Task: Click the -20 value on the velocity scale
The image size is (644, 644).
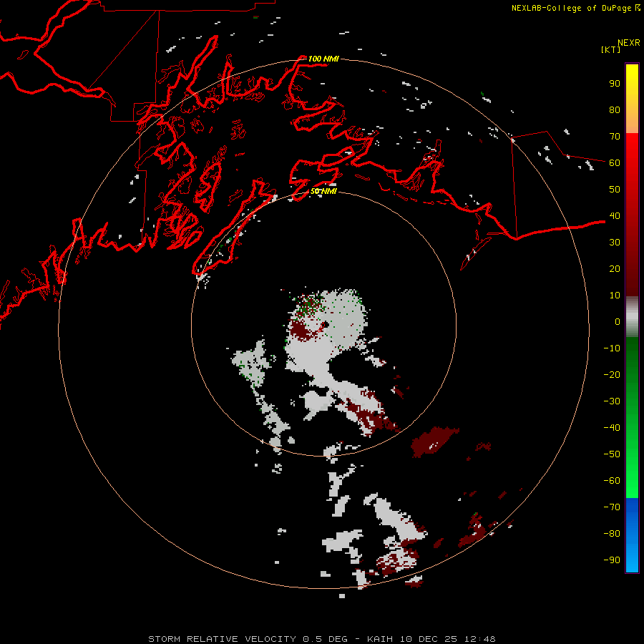Action: point(612,374)
